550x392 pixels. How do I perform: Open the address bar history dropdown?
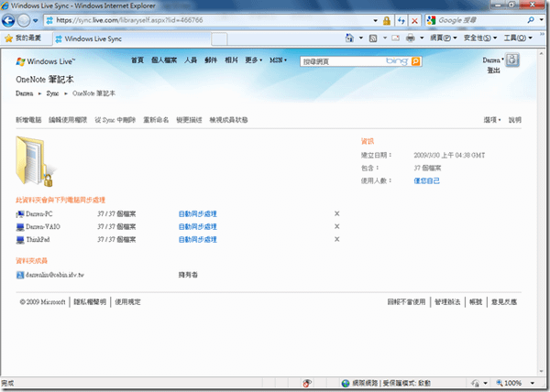tap(375, 21)
